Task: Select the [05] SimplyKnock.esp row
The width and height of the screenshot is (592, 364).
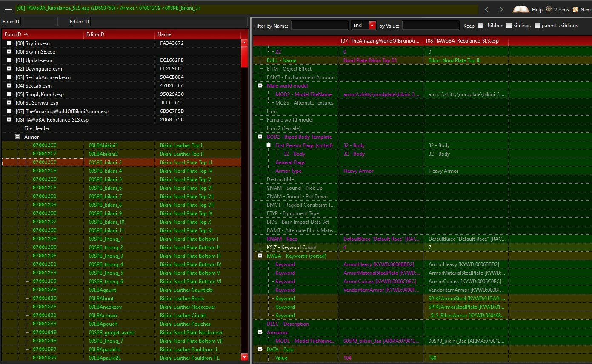Action: coord(121,94)
